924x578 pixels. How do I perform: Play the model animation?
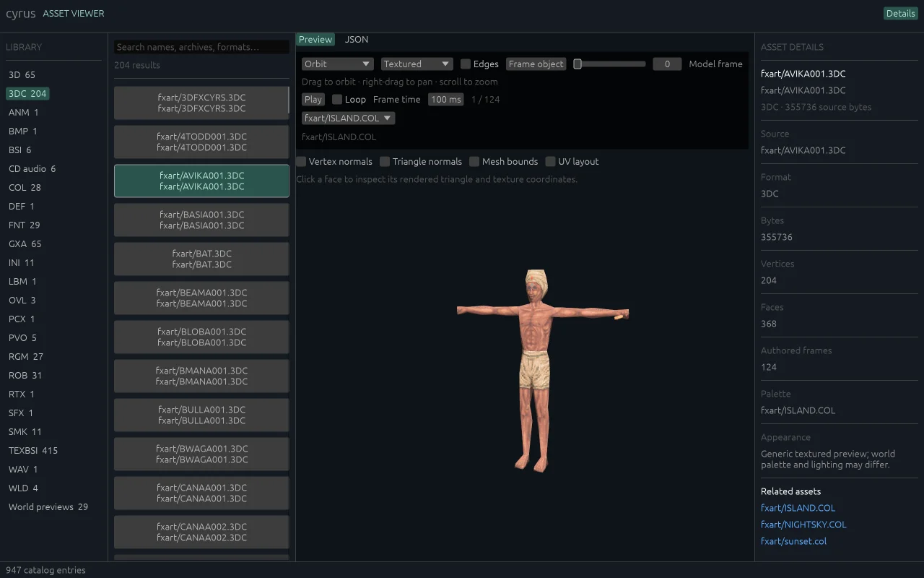(x=313, y=99)
